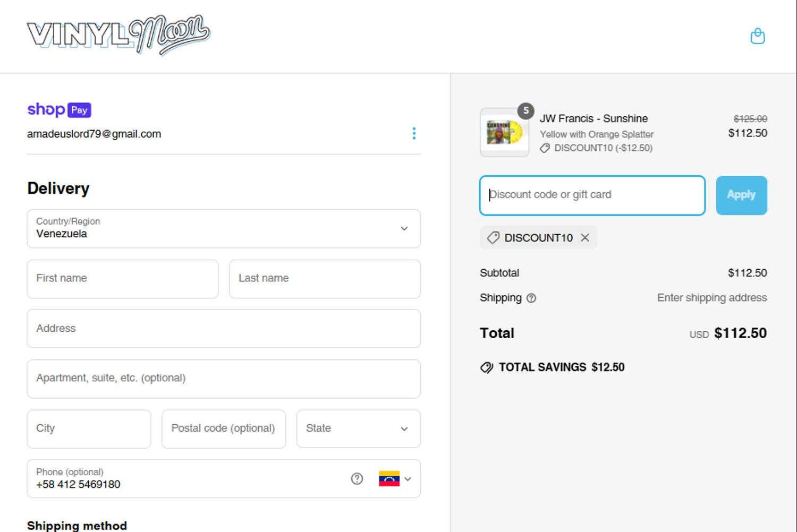
Task: Expand the Country/Region Venezuela dropdown
Action: (224, 229)
